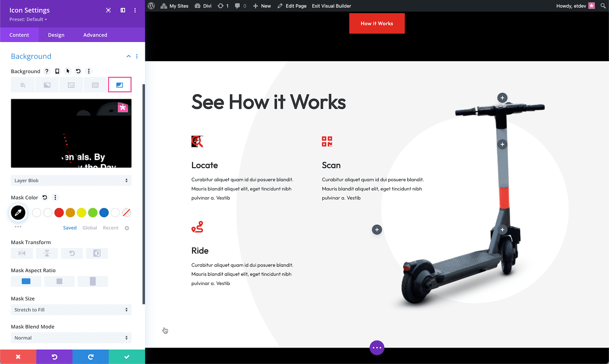The width and height of the screenshot is (609, 364).
Task: Toggle rotate mask transform
Action: click(72, 253)
